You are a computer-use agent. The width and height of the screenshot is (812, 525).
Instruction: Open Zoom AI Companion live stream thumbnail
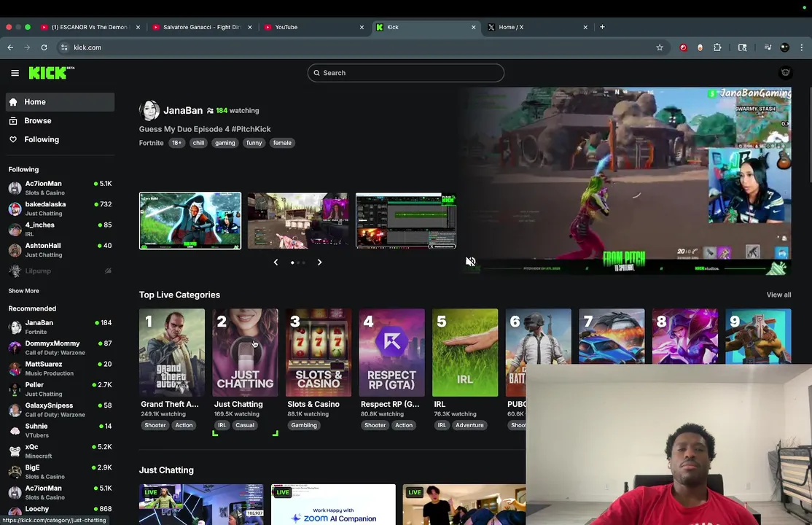333,505
